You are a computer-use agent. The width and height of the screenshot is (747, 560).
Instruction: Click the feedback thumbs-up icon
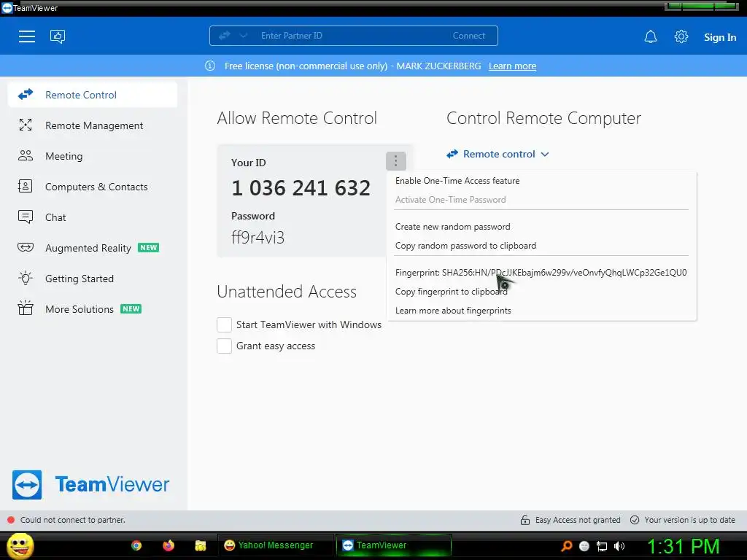(58, 36)
